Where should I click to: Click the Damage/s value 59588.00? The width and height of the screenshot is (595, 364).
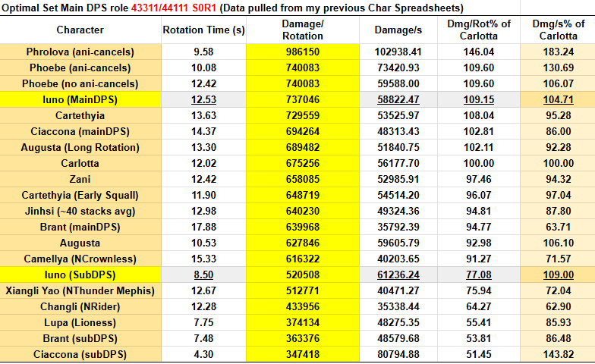click(398, 83)
